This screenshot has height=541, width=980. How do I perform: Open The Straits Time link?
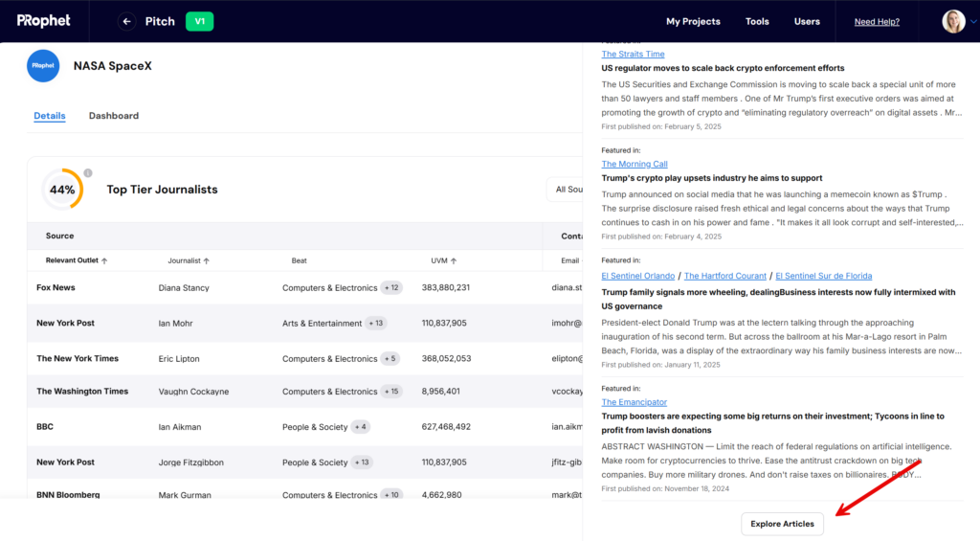633,55
